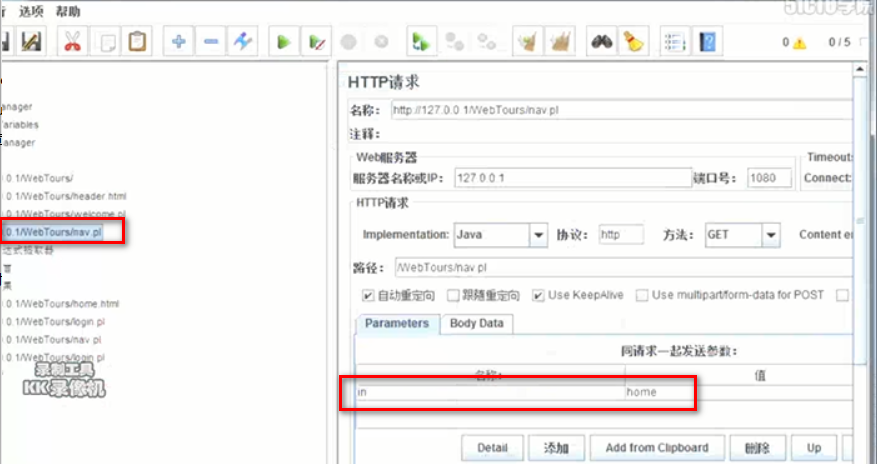Click the Remote Stop All icon
877x464 pixels.
click(x=454, y=42)
